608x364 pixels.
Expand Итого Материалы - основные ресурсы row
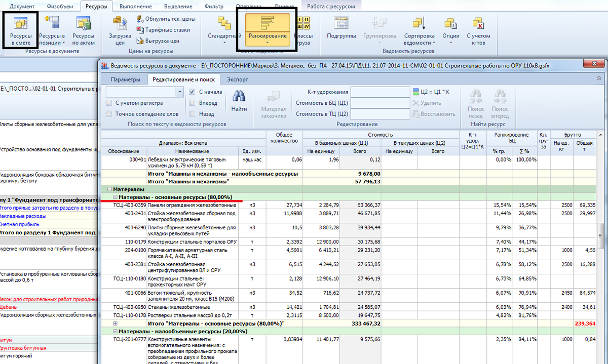(x=115, y=323)
